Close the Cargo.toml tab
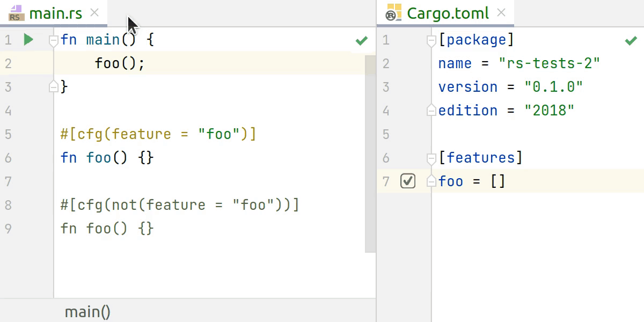Image resolution: width=644 pixels, height=322 pixels. pyautogui.click(x=501, y=12)
